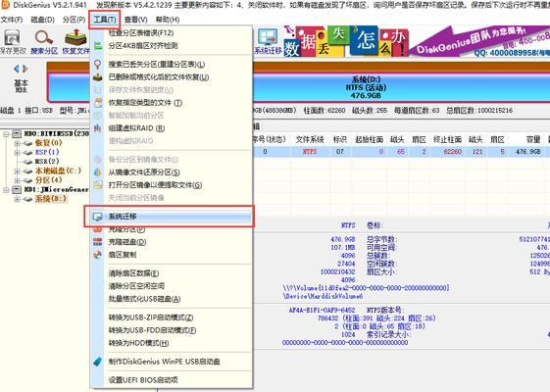This screenshot has width=550, height=392.
Task: Expand the ESP(1) partition node
Action: pyautogui.click(x=17, y=153)
